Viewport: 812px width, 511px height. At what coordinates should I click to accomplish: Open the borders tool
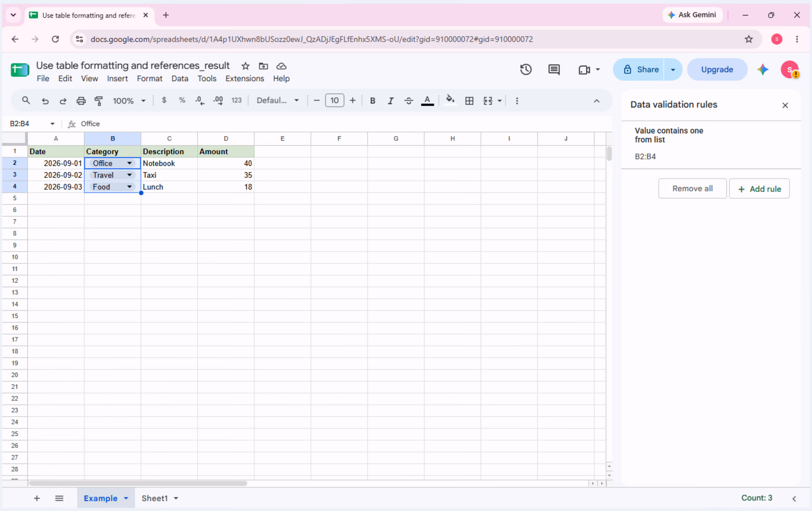coord(469,101)
